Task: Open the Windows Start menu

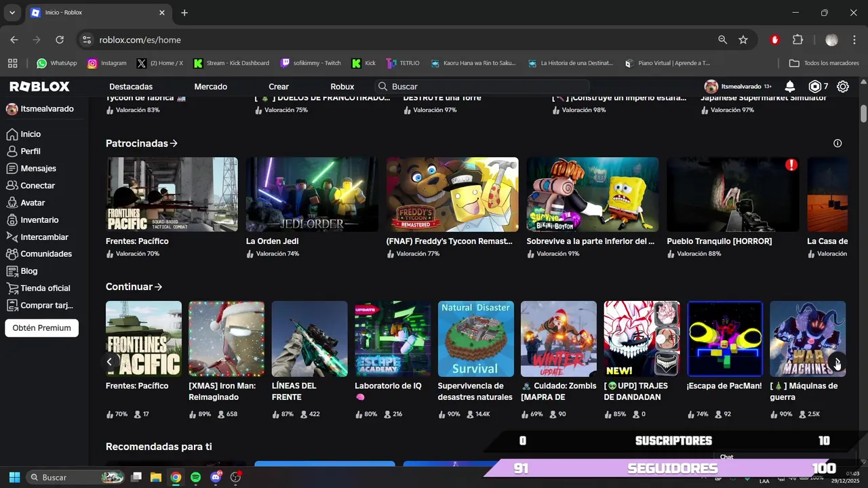Action: click(x=14, y=477)
